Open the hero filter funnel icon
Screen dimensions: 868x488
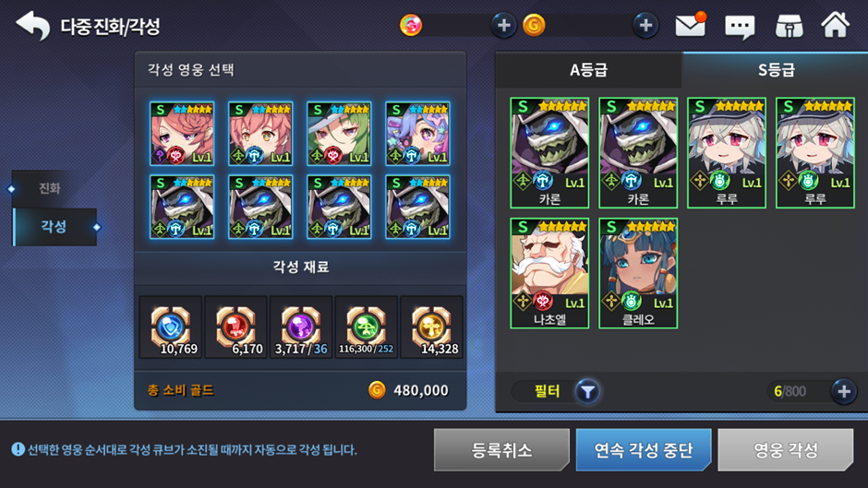click(587, 392)
